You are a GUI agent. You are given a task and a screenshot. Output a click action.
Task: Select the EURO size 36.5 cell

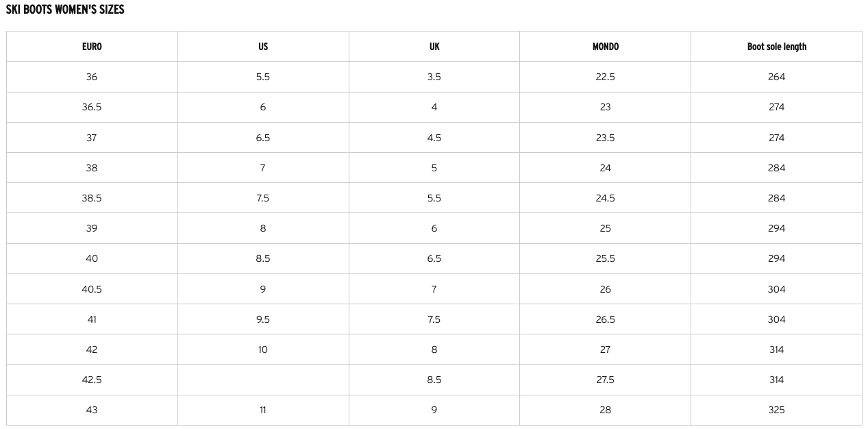pyautogui.click(x=92, y=107)
